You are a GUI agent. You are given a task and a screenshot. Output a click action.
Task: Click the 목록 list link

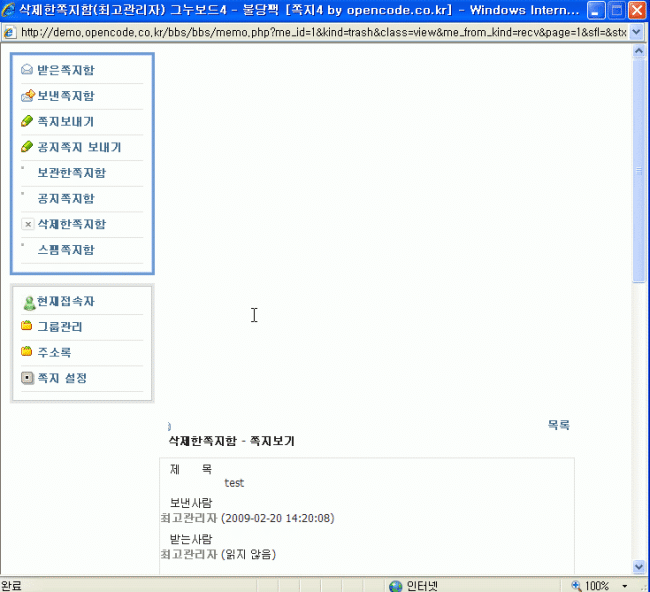coord(558,425)
